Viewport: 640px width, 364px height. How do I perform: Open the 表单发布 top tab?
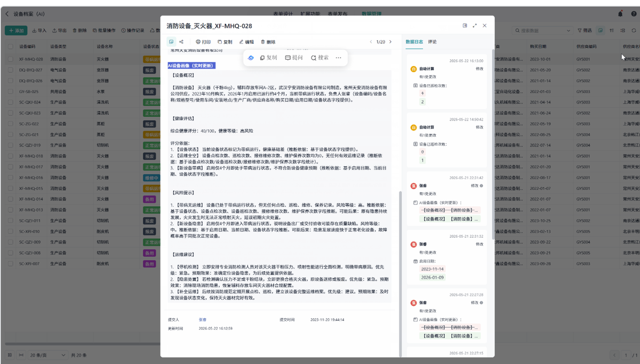click(x=337, y=14)
